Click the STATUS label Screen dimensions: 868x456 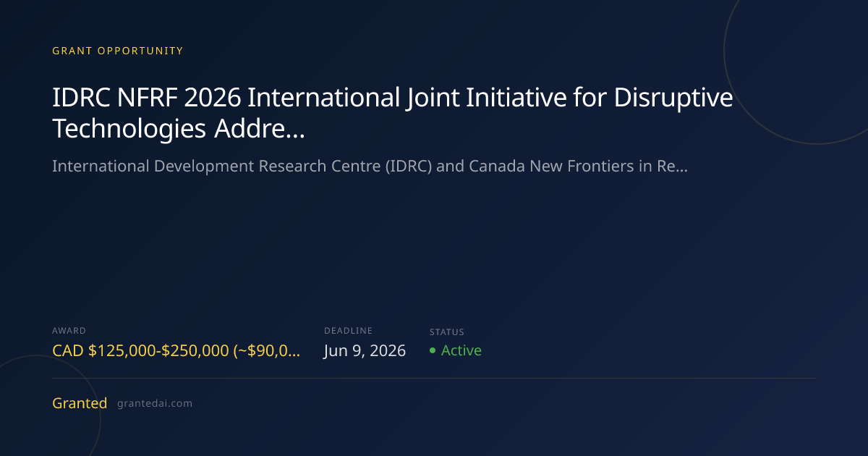click(x=447, y=332)
